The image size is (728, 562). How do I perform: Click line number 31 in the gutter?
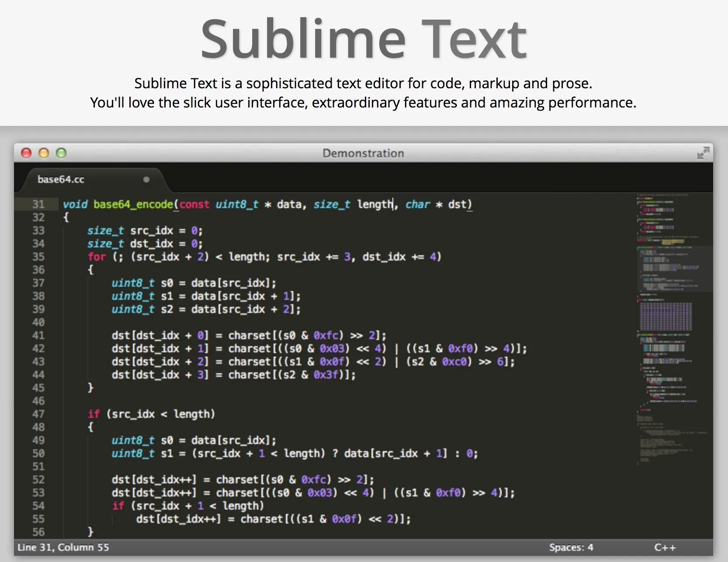38,204
